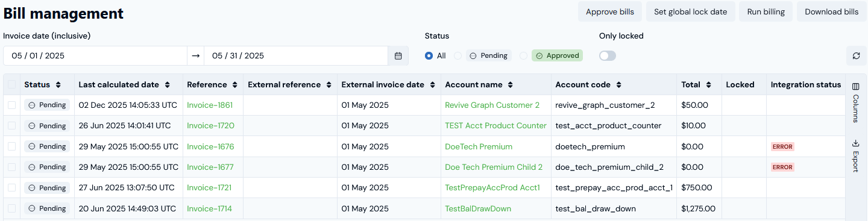Click the Download bills button

(832, 11)
